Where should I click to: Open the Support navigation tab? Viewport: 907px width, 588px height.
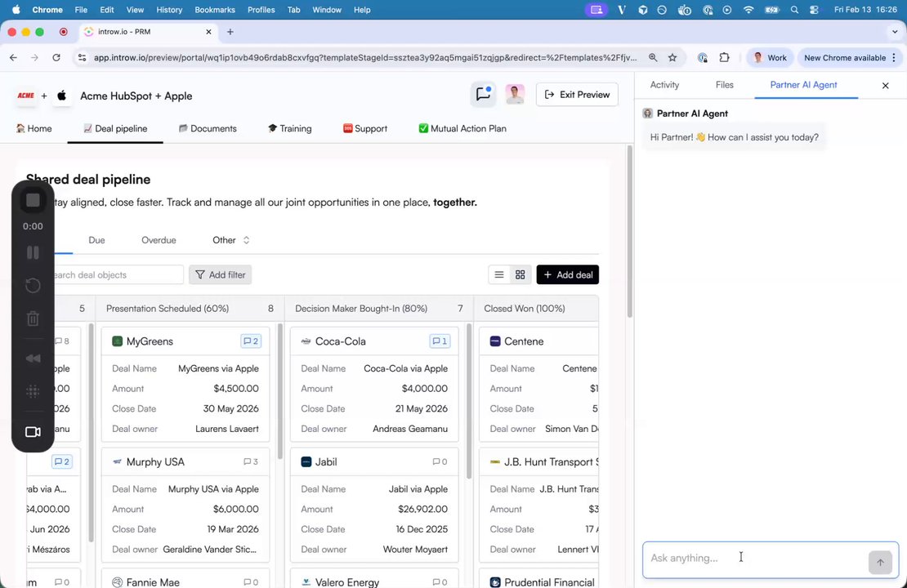point(365,128)
